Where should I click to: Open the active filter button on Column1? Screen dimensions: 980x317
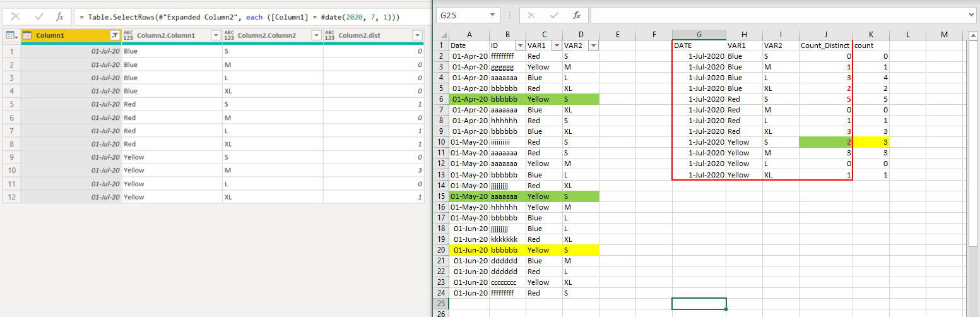[115, 36]
